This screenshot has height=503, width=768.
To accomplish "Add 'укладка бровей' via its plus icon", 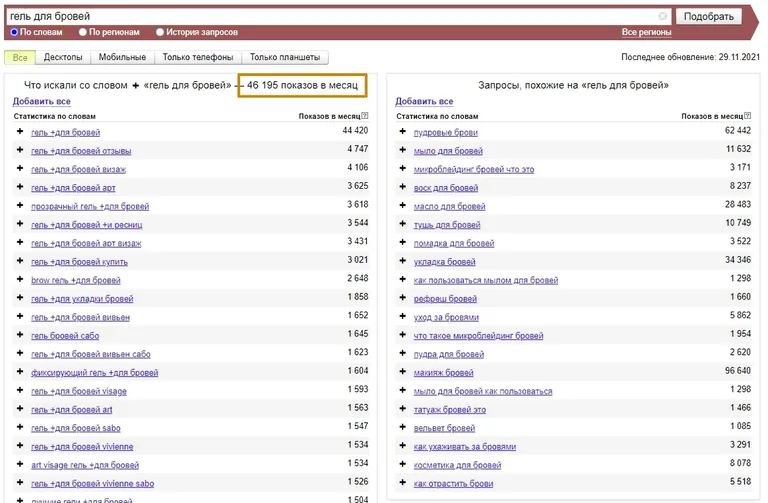I will click(x=402, y=262).
